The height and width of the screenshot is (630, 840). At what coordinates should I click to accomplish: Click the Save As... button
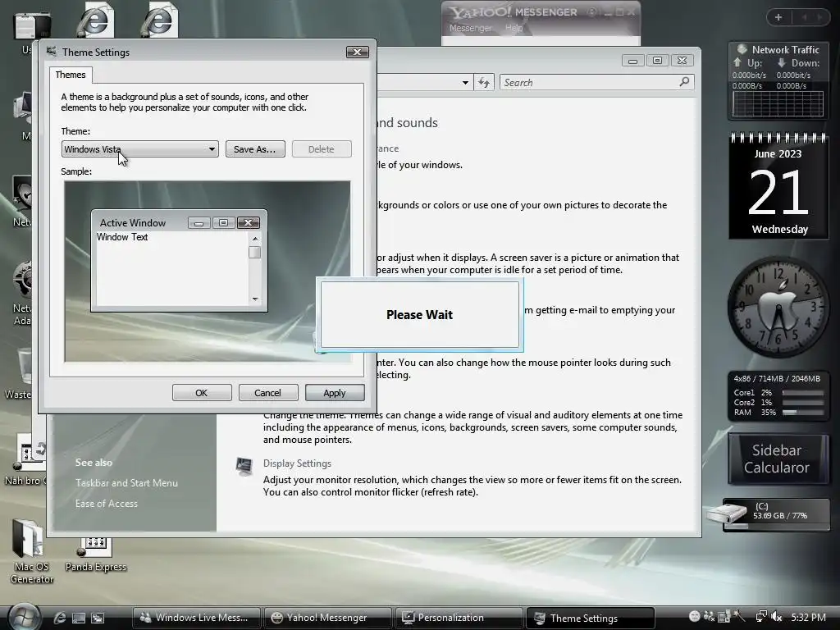click(x=255, y=149)
